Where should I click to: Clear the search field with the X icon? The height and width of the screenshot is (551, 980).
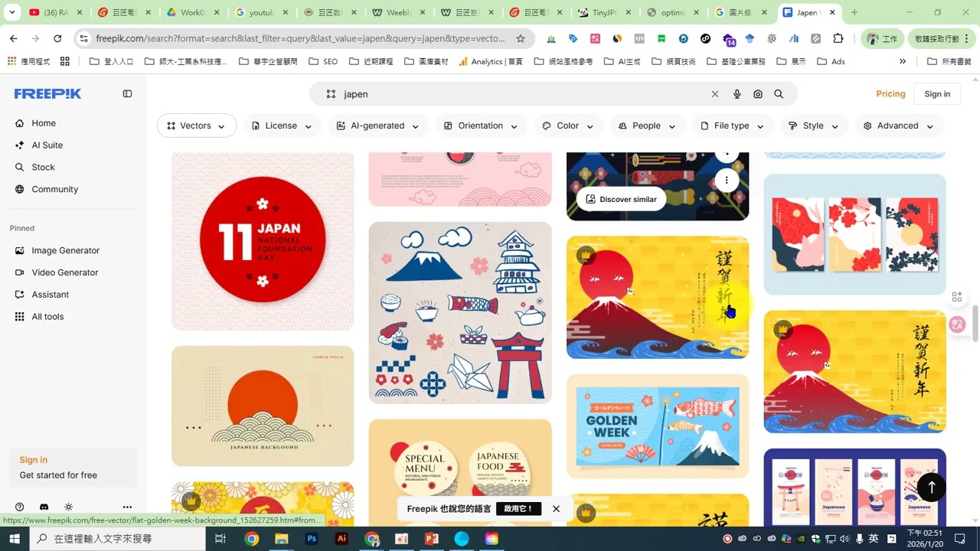click(715, 94)
